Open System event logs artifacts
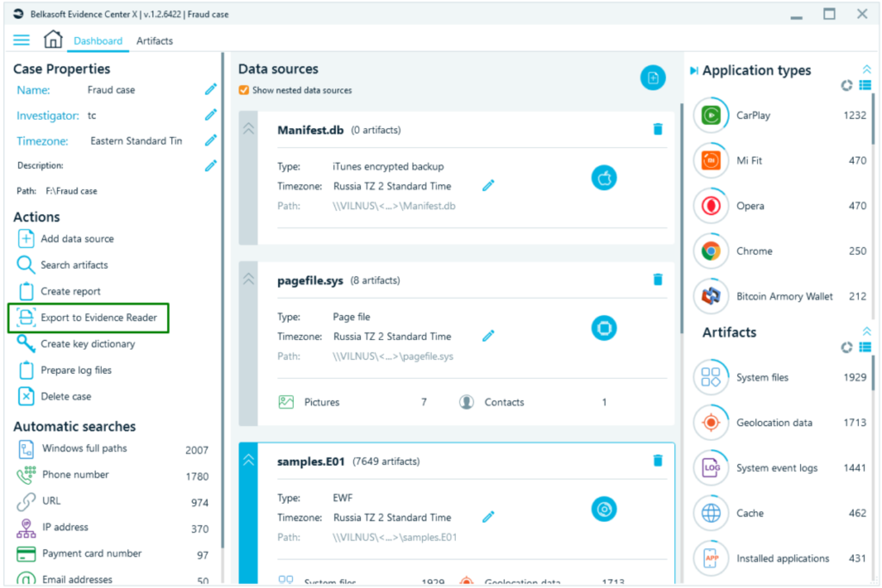This screenshot has height=588, width=882. point(780,468)
